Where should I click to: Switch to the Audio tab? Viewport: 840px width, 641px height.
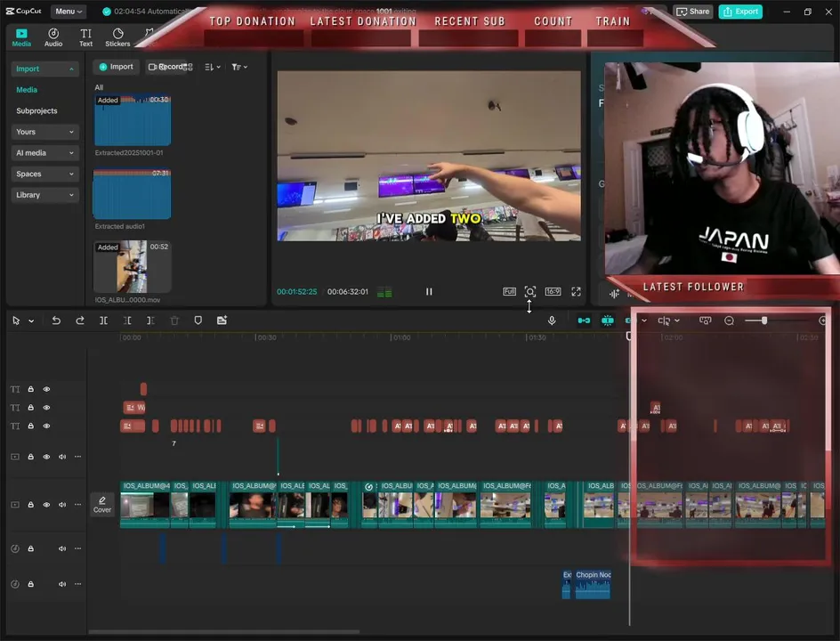(x=53, y=37)
